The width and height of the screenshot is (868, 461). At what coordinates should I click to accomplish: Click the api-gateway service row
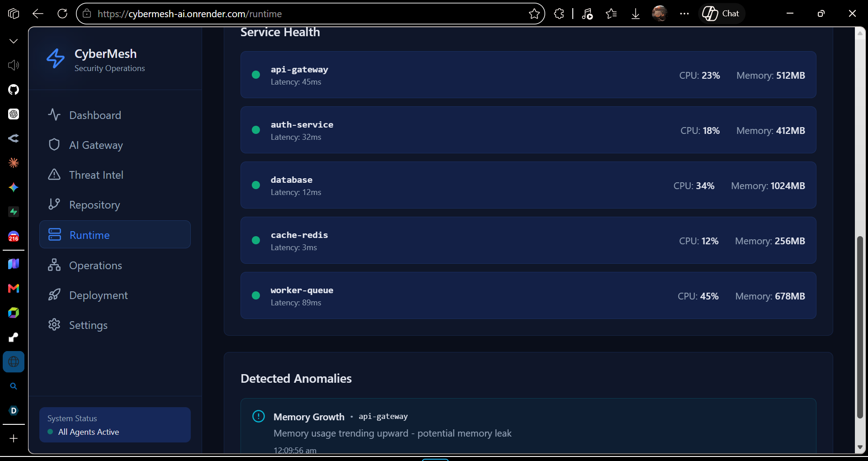coord(528,75)
